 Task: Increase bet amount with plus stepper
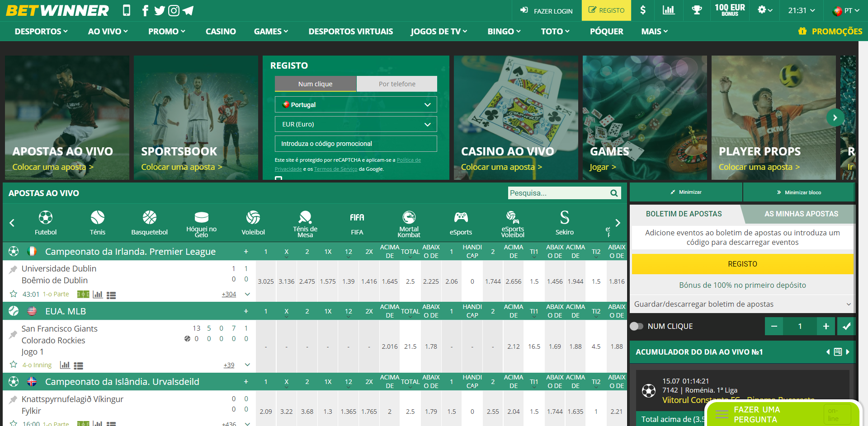(826, 326)
